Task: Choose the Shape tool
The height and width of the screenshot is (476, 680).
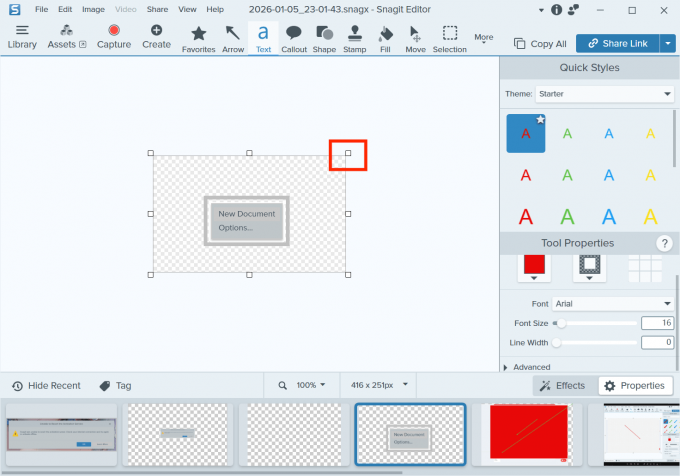Action: coord(324,38)
